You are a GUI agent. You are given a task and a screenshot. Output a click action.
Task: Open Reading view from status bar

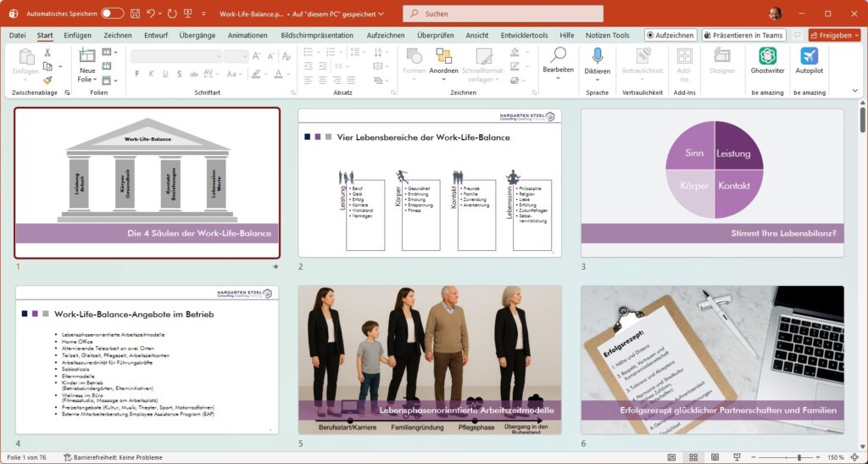tap(714, 457)
